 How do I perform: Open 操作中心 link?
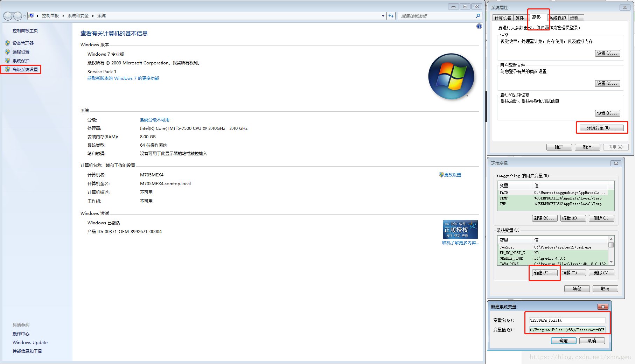pyautogui.click(x=21, y=334)
